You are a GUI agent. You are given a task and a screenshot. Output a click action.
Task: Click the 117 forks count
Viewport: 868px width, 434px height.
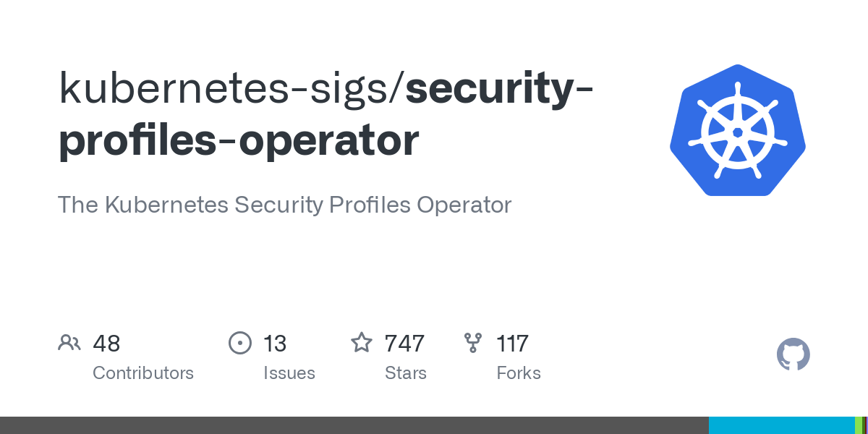[x=512, y=343]
